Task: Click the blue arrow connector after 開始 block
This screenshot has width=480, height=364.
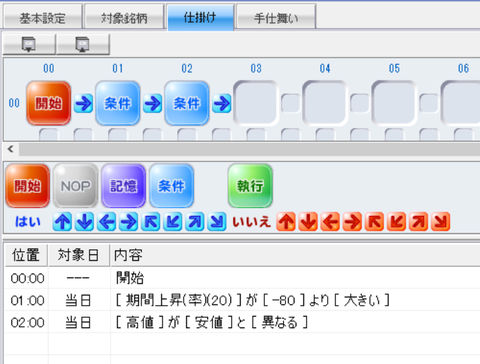Action: 83,103
